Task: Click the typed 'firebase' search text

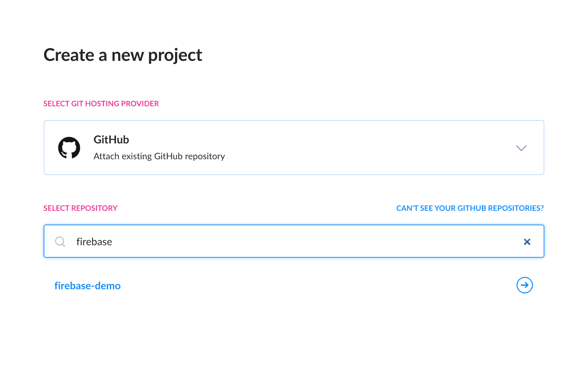Action: pyautogui.click(x=94, y=242)
